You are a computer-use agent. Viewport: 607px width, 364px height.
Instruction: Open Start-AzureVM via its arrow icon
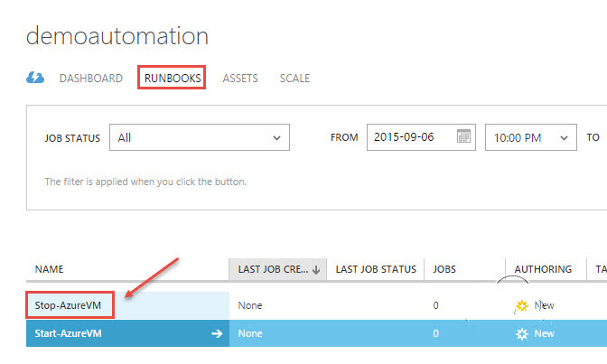(217, 333)
